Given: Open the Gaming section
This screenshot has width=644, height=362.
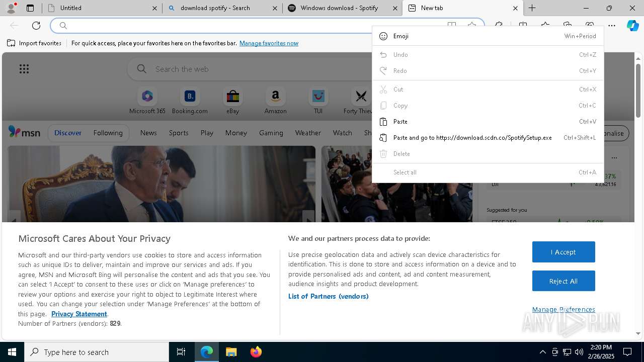Looking at the screenshot, I should click(x=271, y=133).
